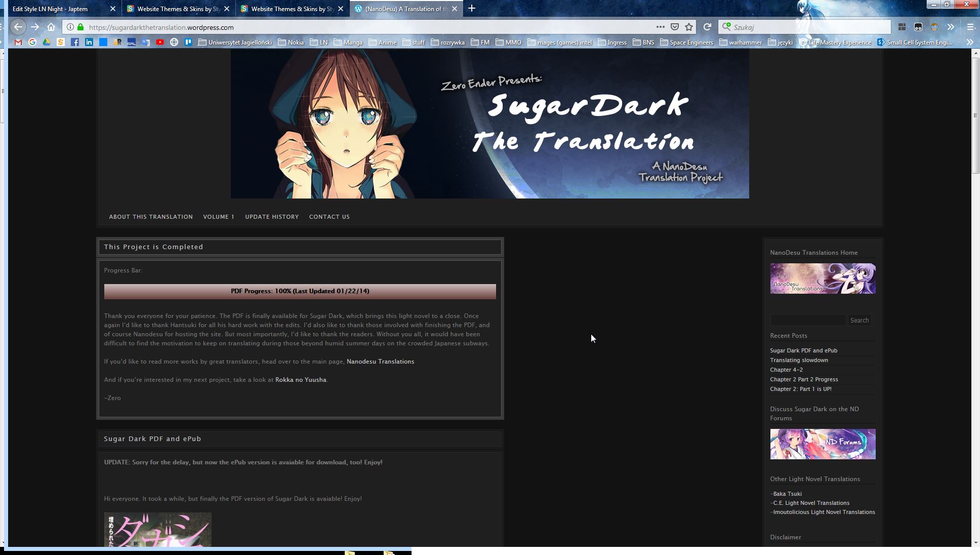Visit the Baka Tsuki link

(x=787, y=494)
